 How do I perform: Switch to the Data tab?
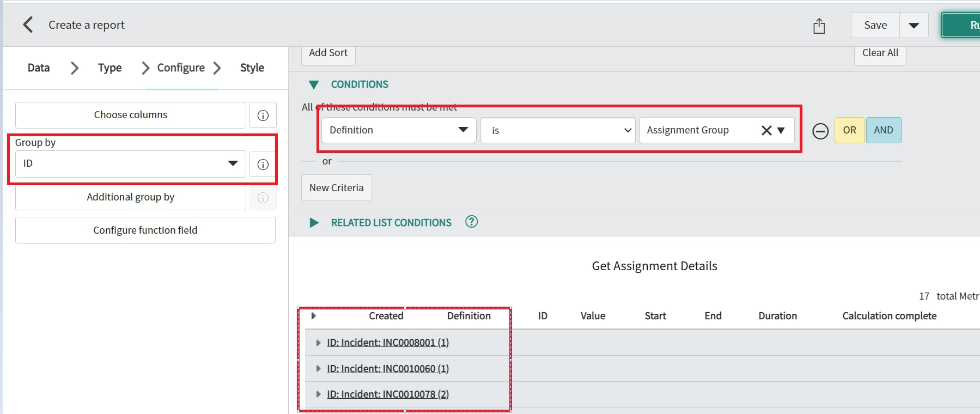point(39,68)
